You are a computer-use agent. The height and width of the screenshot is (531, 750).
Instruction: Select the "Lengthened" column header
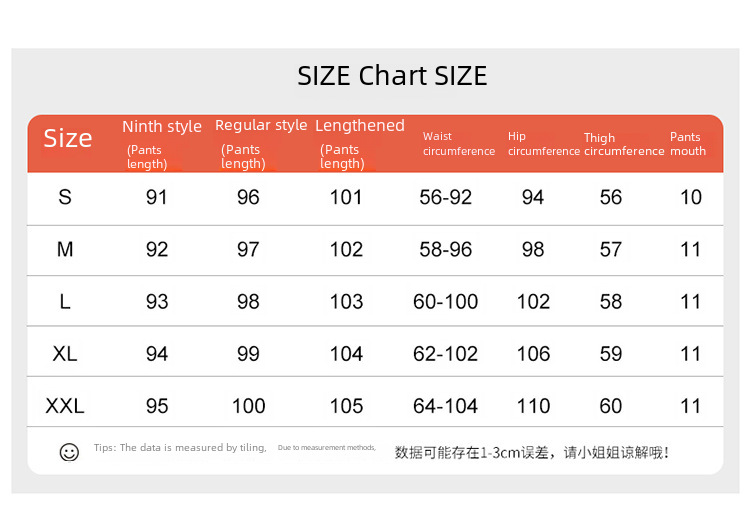pos(359,125)
